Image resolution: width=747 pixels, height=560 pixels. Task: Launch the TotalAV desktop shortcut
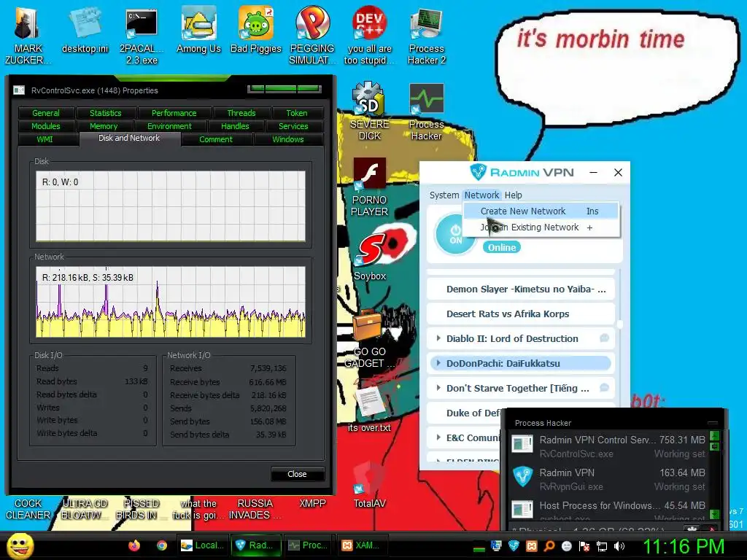coord(369,483)
